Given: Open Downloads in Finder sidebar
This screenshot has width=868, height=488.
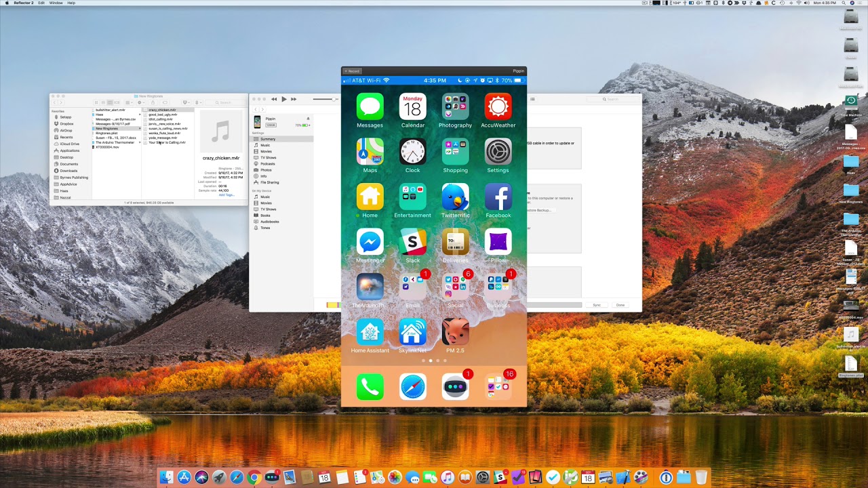Looking at the screenshot, I should click(x=68, y=171).
